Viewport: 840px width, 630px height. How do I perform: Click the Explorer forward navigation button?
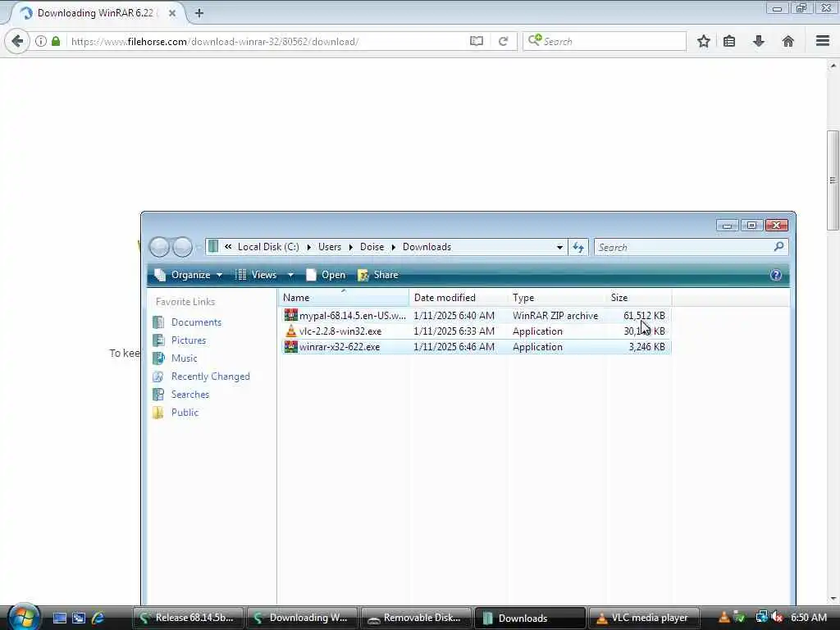(x=183, y=247)
